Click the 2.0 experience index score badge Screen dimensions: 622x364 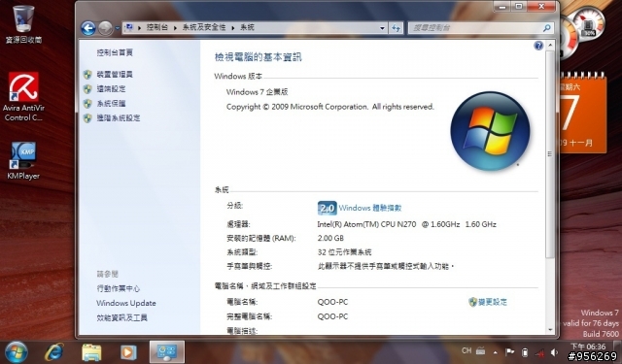click(x=328, y=208)
